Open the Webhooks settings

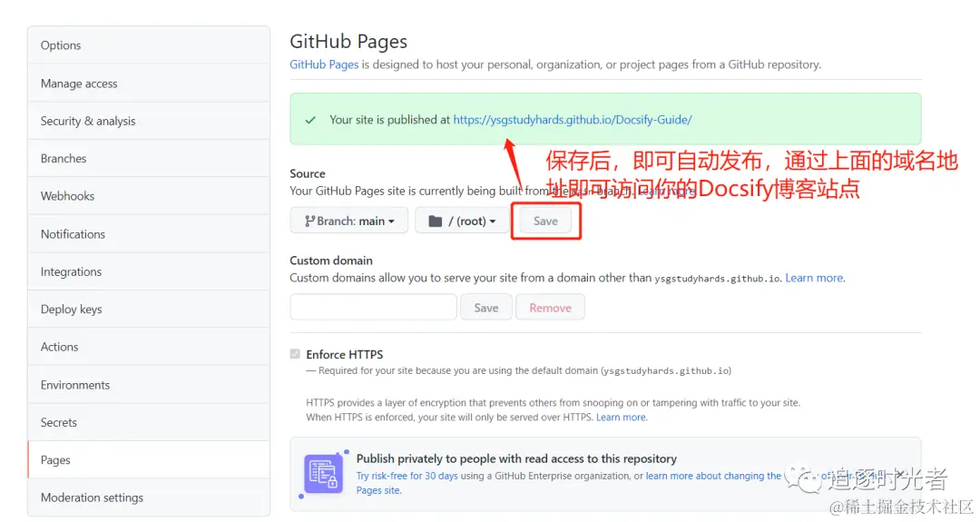[x=149, y=196]
